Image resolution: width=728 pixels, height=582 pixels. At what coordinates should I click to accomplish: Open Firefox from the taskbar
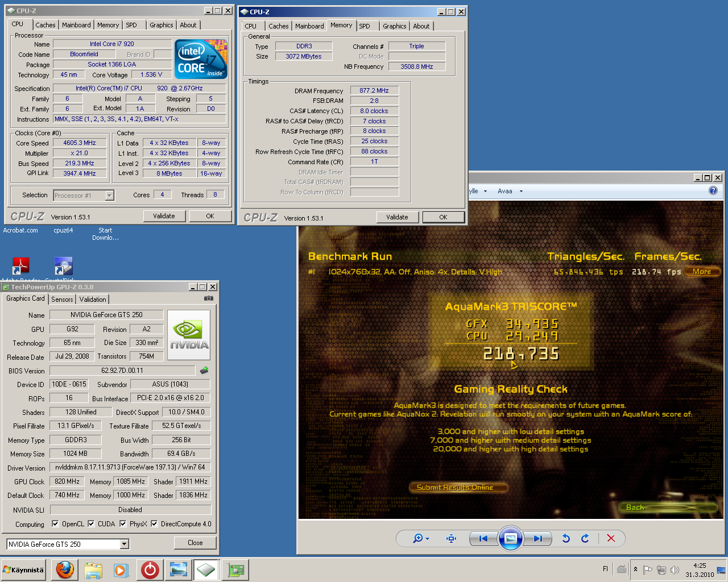click(65, 569)
